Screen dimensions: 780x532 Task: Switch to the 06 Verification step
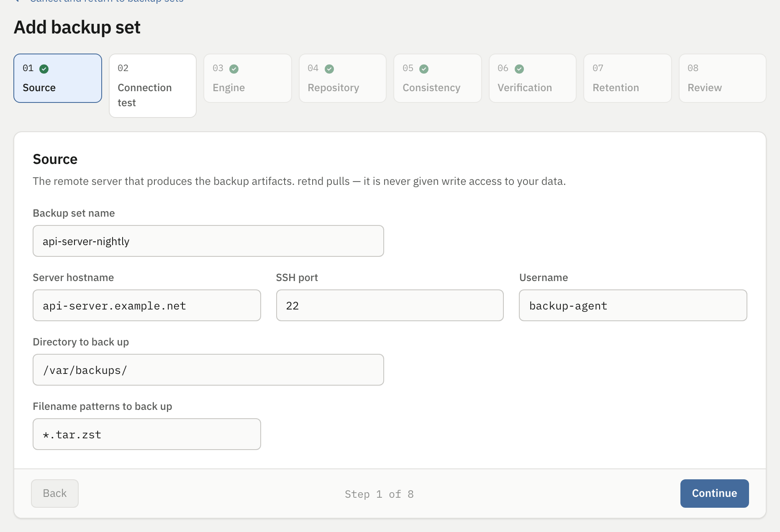(533, 78)
